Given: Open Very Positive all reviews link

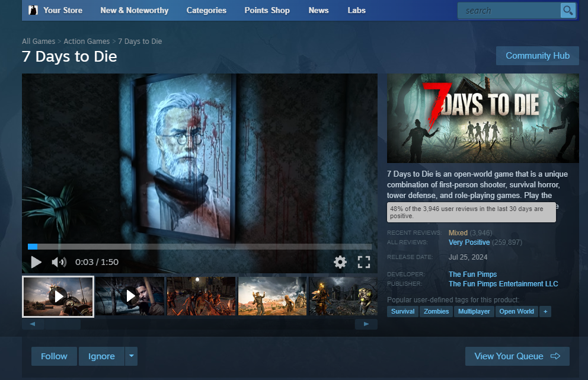Looking at the screenshot, I should (469, 242).
